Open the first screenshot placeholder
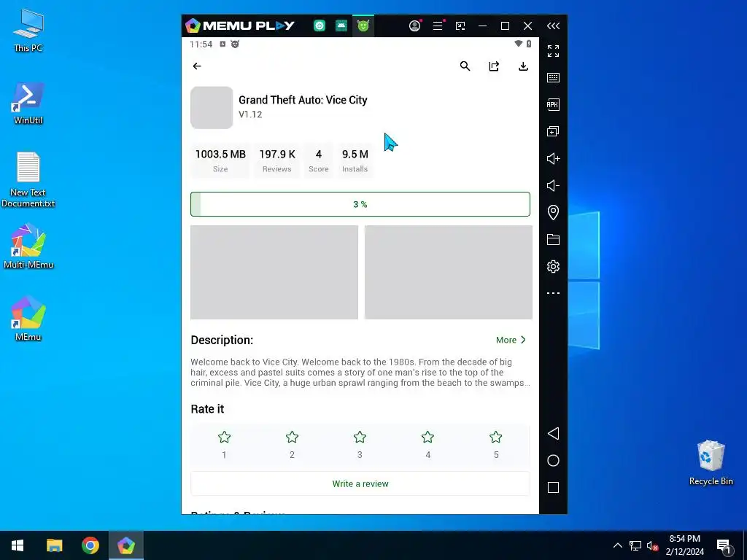 coord(274,273)
